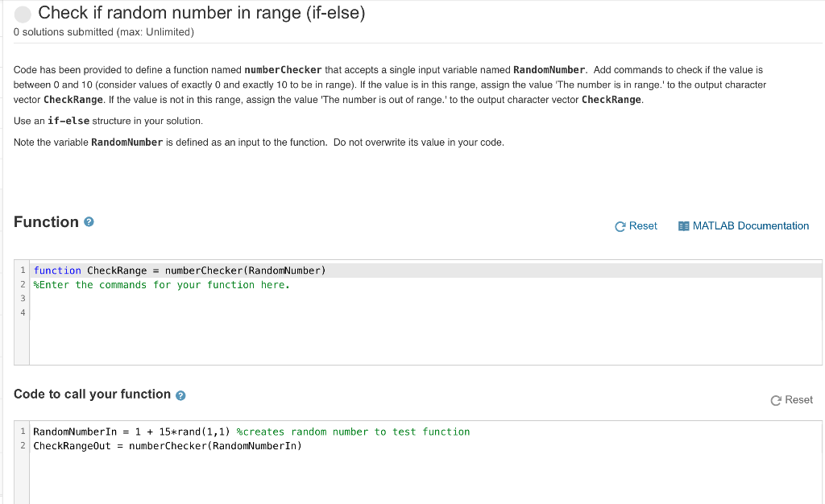The width and height of the screenshot is (825, 504).
Task: Reset the code to call your function
Action: click(798, 400)
